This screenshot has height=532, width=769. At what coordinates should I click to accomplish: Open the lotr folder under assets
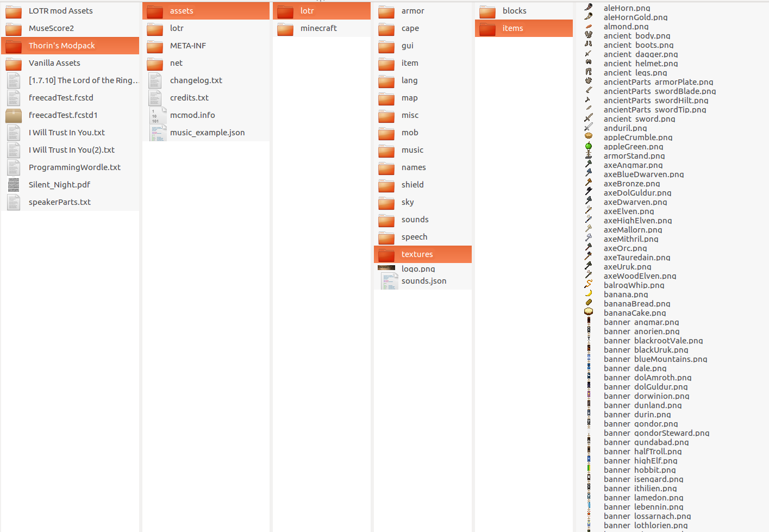[x=322, y=11]
